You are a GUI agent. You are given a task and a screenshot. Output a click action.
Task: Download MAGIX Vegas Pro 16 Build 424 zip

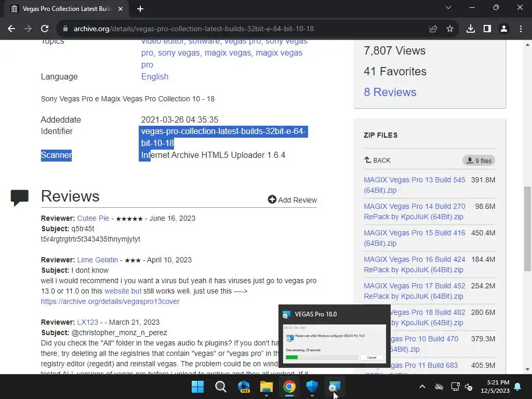click(x=414, y=264)
